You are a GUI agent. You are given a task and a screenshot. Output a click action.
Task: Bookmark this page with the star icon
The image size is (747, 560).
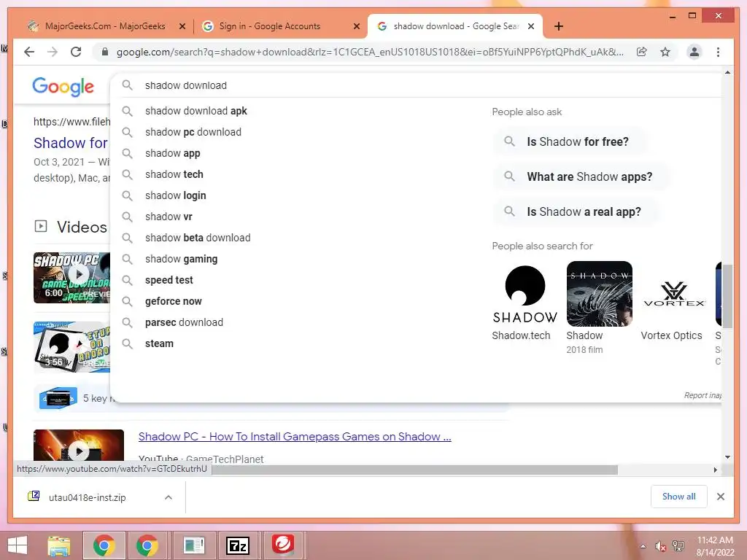(x=665, y=52)
